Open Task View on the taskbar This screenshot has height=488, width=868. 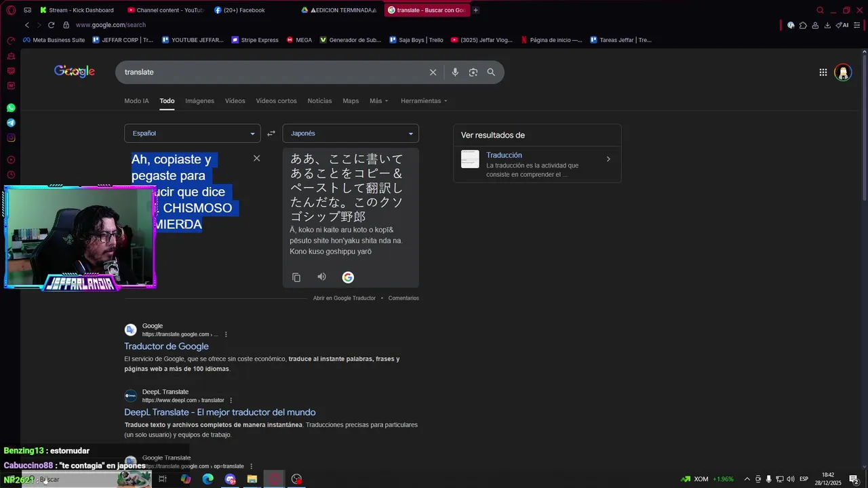click(163, 479)
